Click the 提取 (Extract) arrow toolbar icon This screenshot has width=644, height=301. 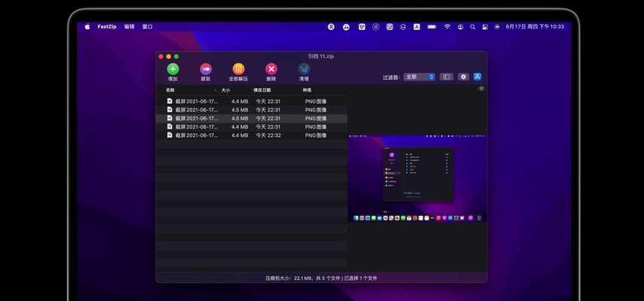[206, 69]
